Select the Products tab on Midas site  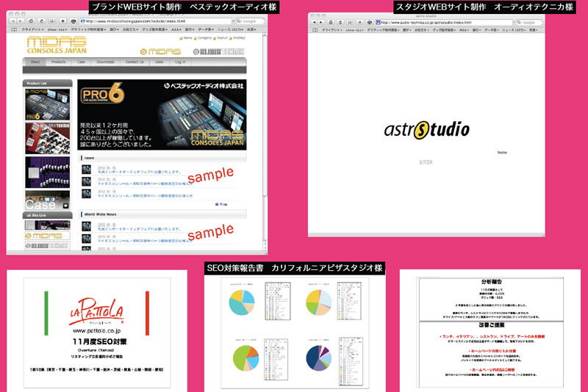click(59, 62)
